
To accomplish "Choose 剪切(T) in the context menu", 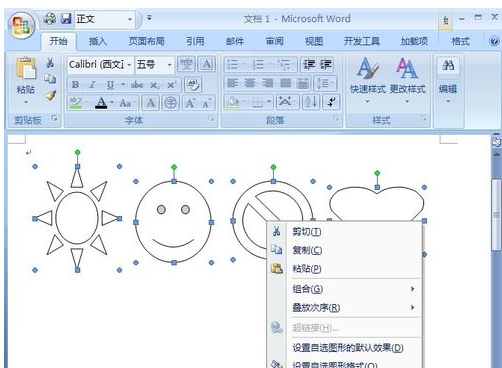I will click(x=345, y=231).
